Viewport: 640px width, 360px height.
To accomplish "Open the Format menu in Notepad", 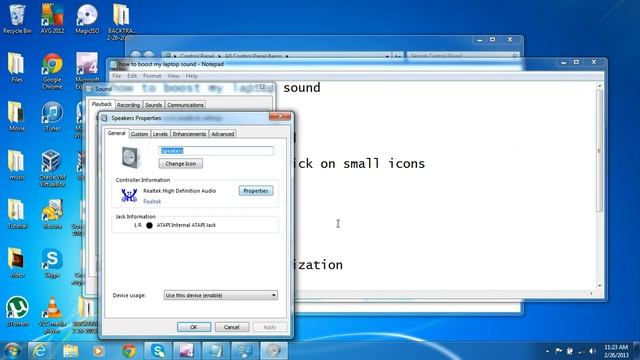I will click(152, 76).
